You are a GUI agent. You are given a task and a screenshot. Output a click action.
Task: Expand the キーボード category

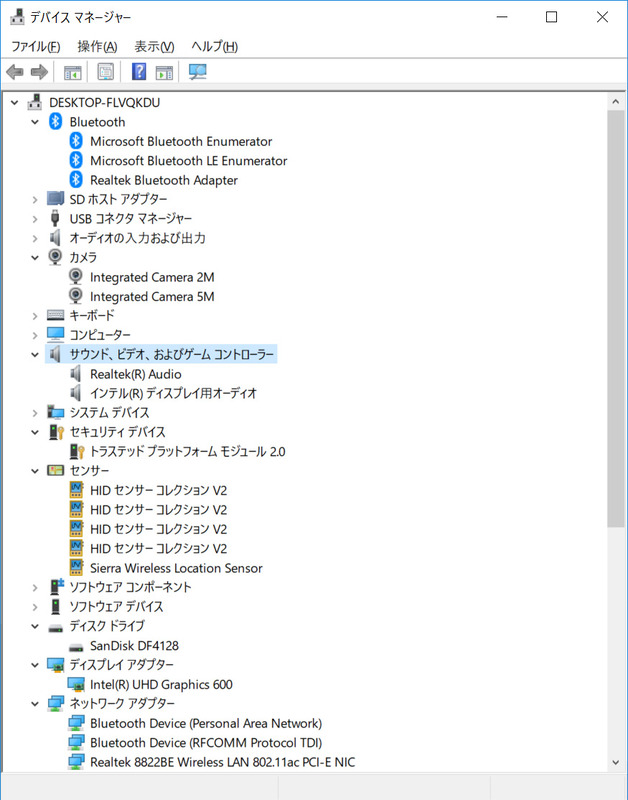[35, 316]
